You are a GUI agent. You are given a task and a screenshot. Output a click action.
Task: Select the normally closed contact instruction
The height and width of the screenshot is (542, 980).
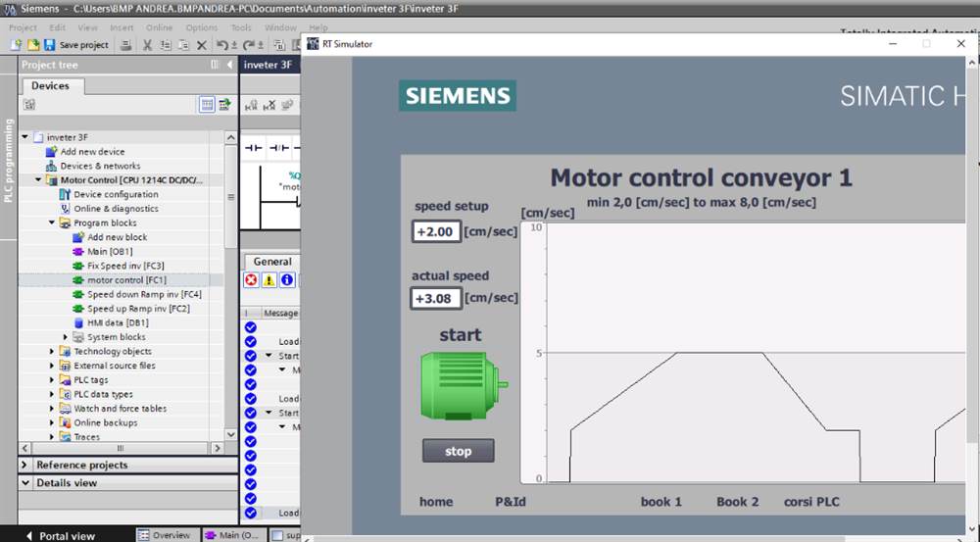(278, 148)
